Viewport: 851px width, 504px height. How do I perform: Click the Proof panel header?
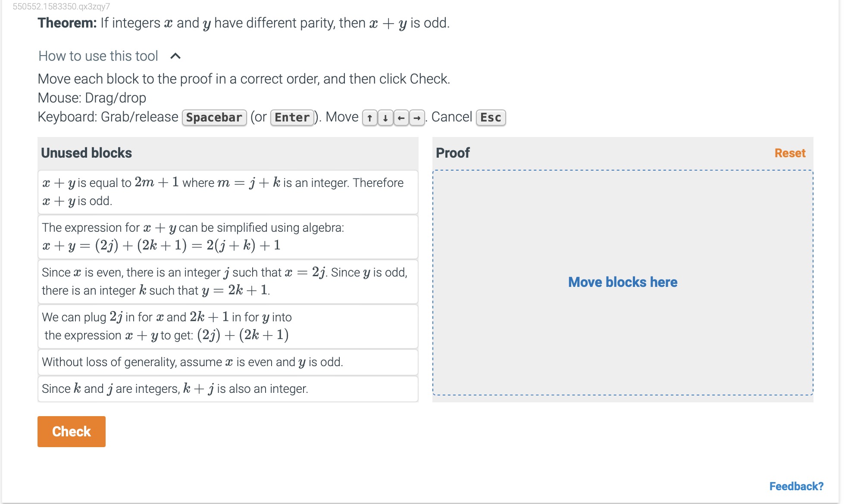[453, 153]
